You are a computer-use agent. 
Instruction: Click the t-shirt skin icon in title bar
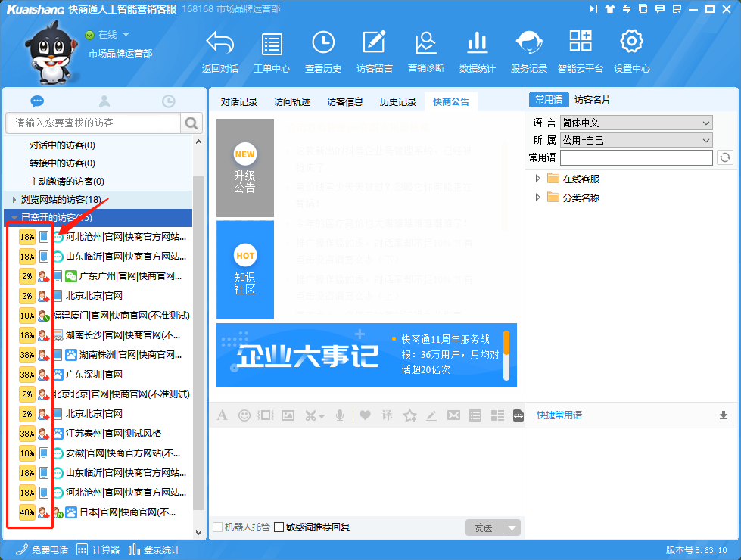coord(609,8)
